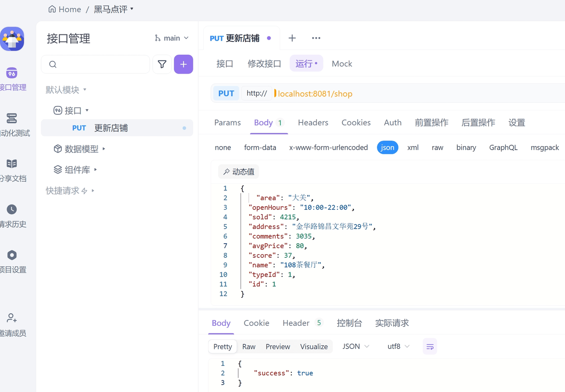Click the purple plus add button
Image resolution: width=565 pixels, height=392 pixels.
[x=184, y=64]
